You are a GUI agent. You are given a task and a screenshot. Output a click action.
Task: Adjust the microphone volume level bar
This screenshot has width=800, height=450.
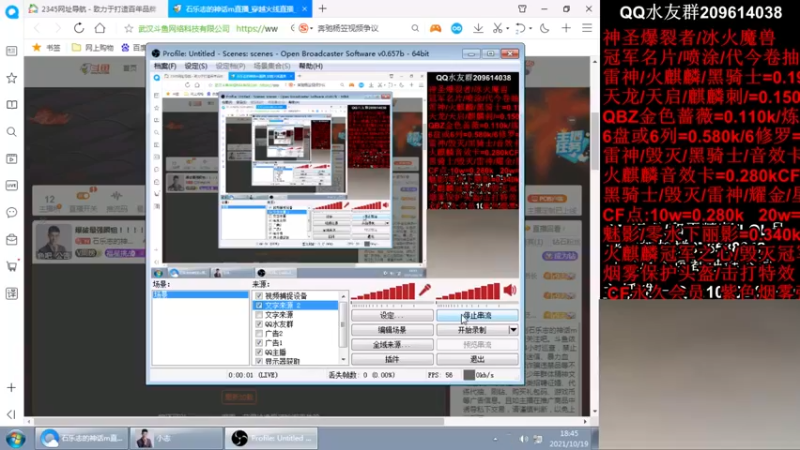pos(383,291)
